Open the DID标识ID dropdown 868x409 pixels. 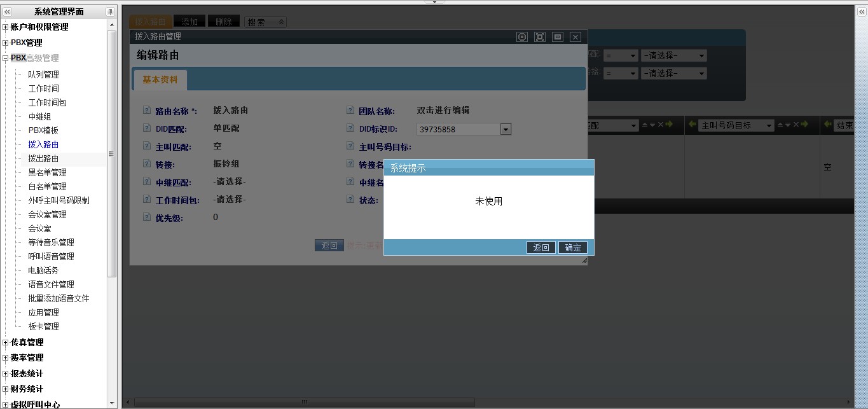point(506,130)
